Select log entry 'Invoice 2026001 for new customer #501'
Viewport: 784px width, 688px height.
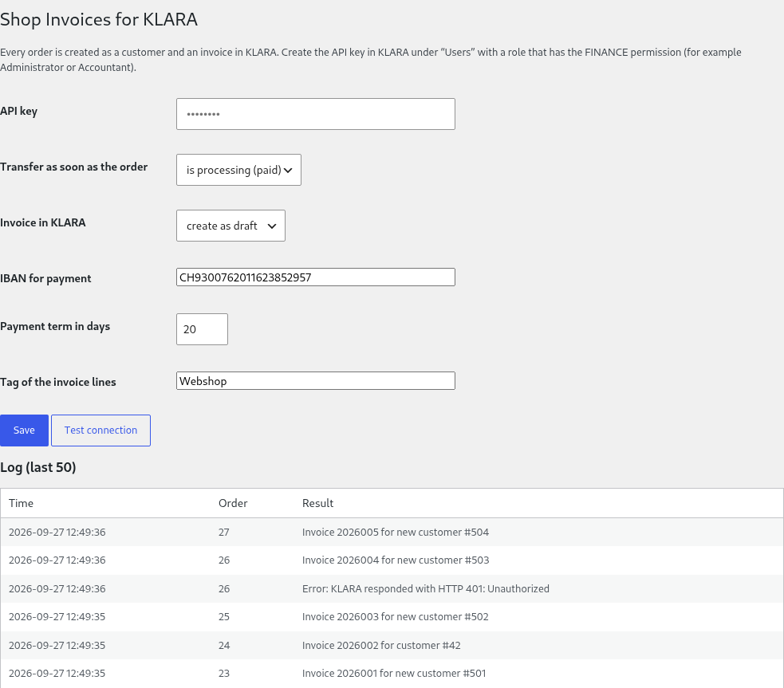tap(394, 673)
